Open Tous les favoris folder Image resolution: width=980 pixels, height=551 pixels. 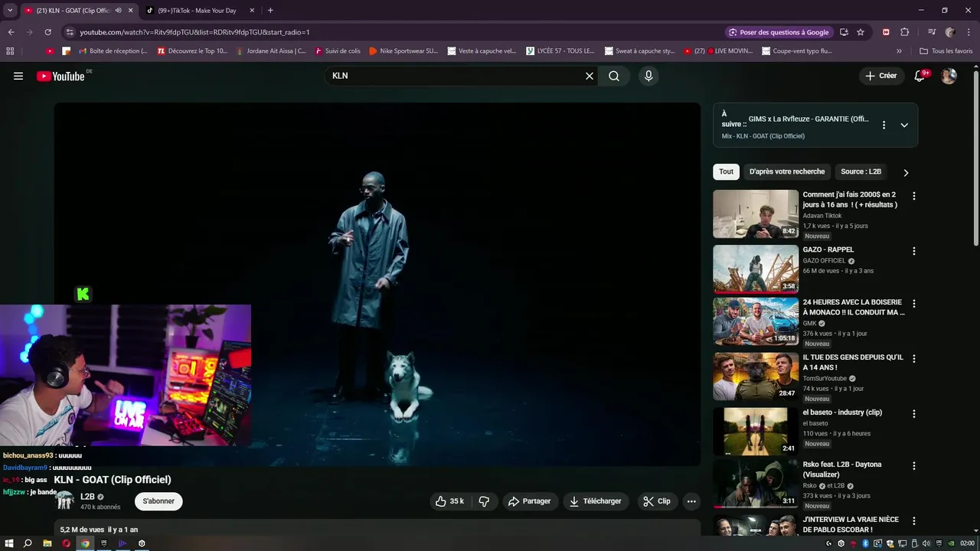946,51
